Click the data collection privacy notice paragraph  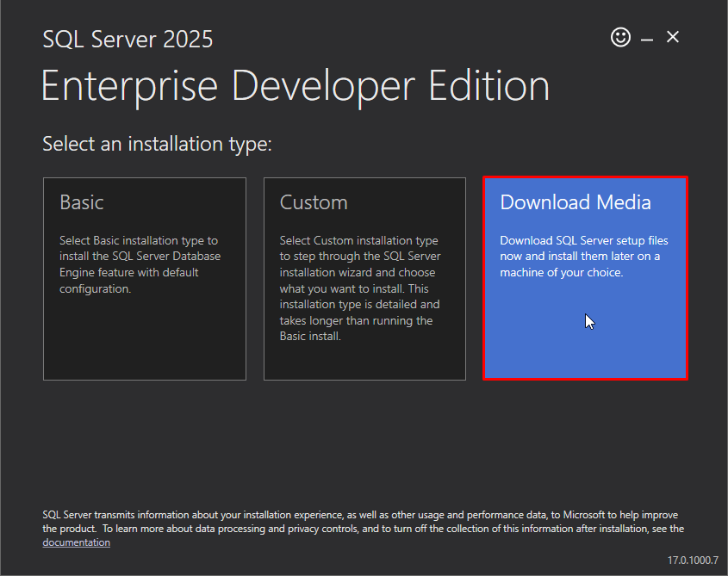click(363, 528)
